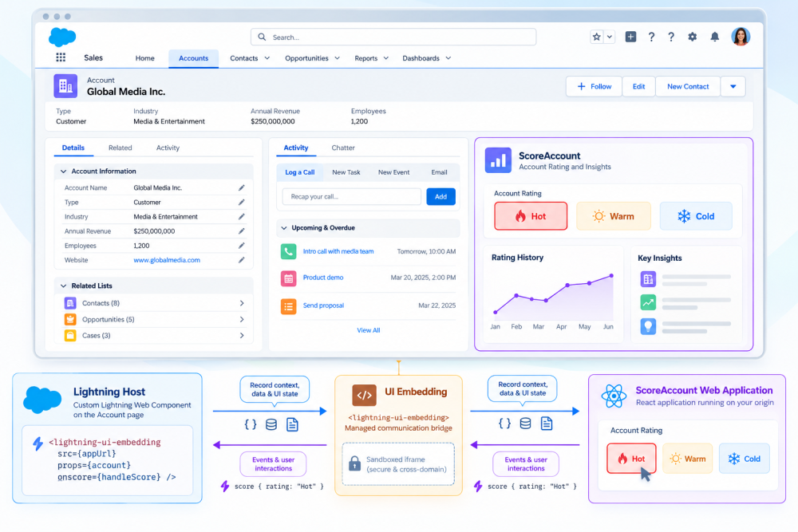
Task: Open favorites star icon
Action: point(597,37)
